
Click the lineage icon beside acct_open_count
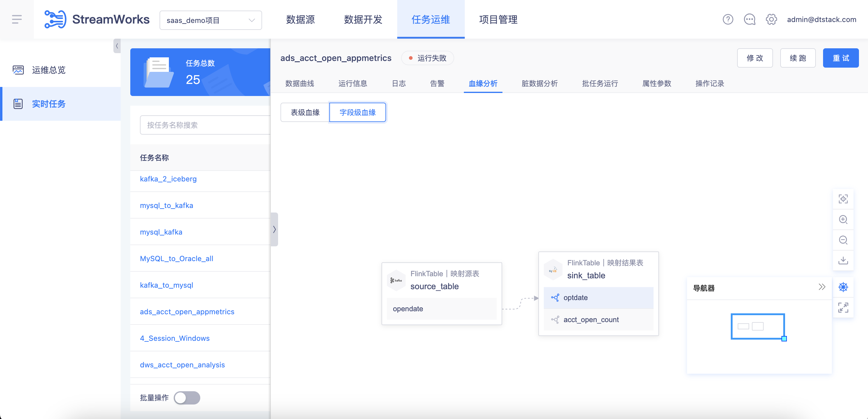coord(555,319)
